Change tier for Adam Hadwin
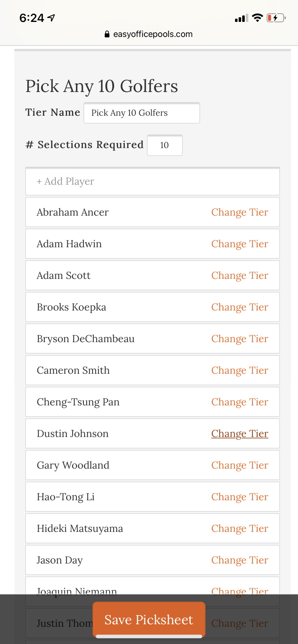 tap(240, 244)
